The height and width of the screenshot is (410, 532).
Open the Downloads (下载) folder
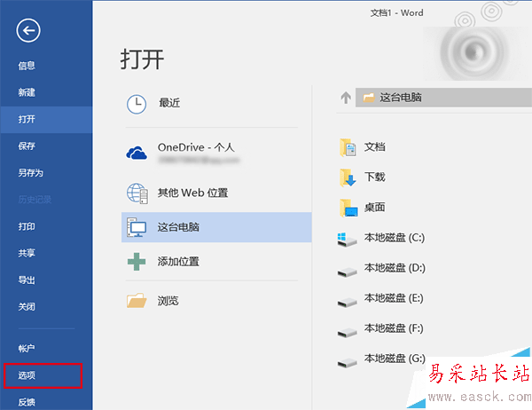[x=374, y=177]
